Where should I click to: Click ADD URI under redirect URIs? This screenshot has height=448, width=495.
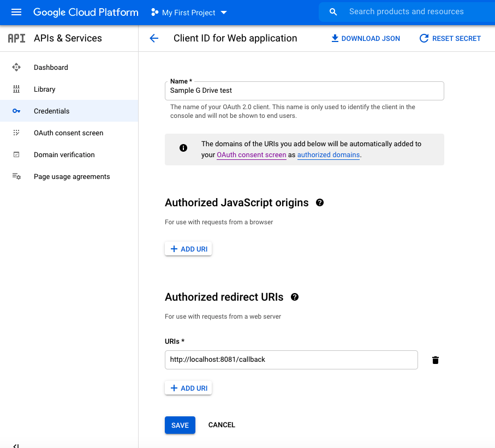(x=188, y=388)
